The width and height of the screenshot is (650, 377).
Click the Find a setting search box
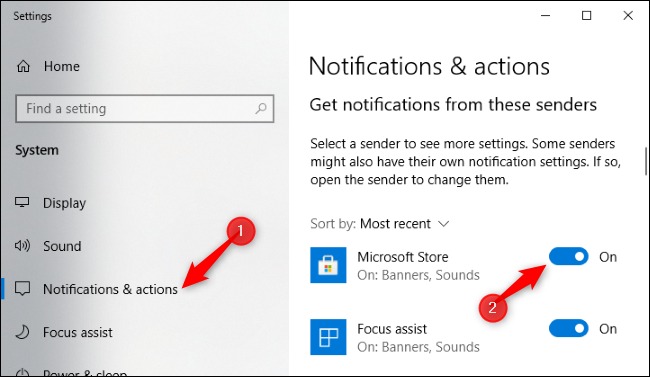[145, 109]
